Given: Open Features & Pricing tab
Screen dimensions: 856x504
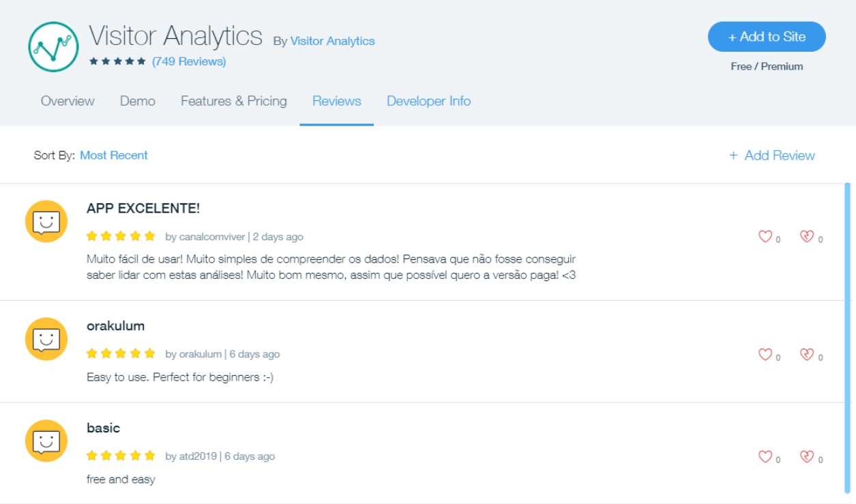Looking at the screenshot, I should (234, 101).
